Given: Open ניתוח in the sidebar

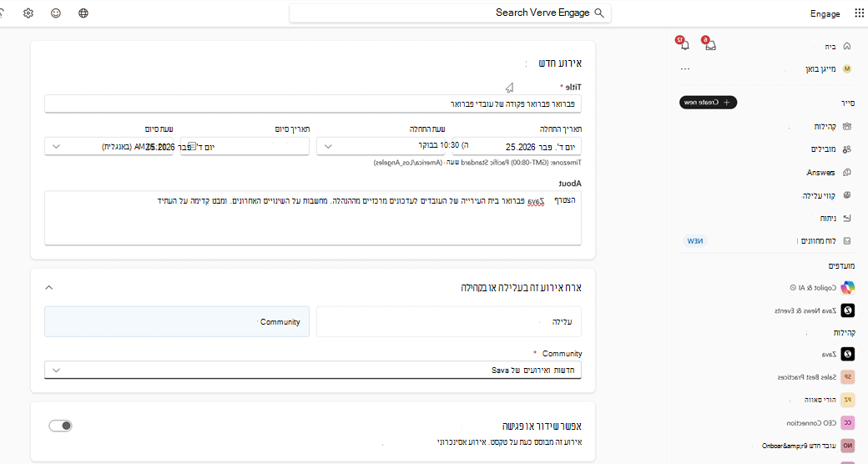Looking at the screenshot, I should coord(828,218).
